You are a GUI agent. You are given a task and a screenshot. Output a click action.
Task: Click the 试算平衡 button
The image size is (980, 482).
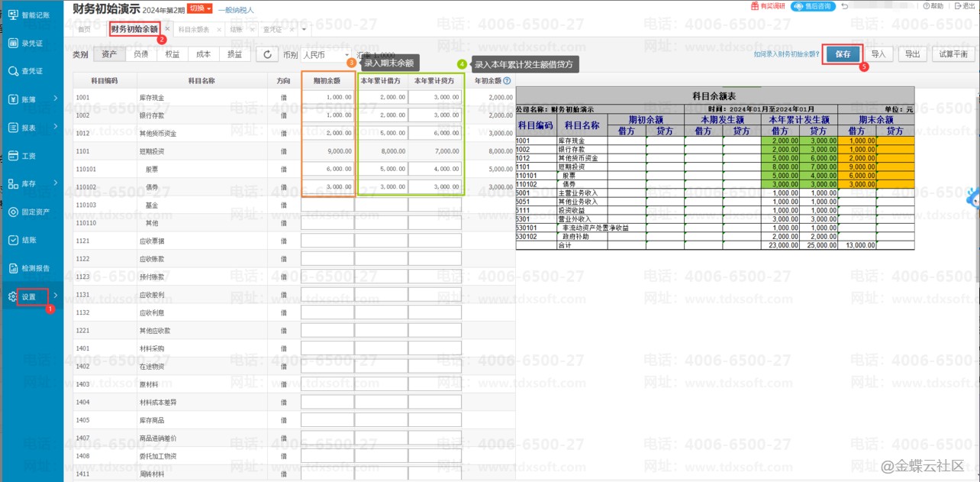953,54
